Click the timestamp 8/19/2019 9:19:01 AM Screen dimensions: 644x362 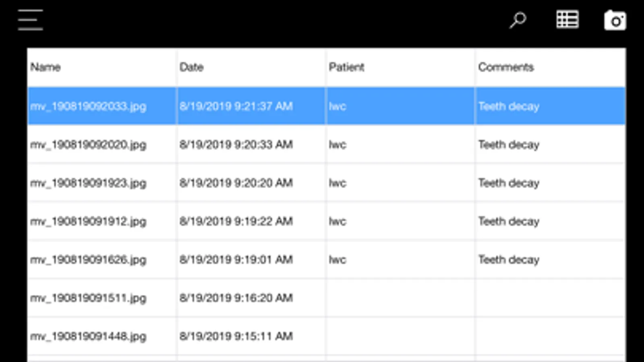(x=236, y=260)
